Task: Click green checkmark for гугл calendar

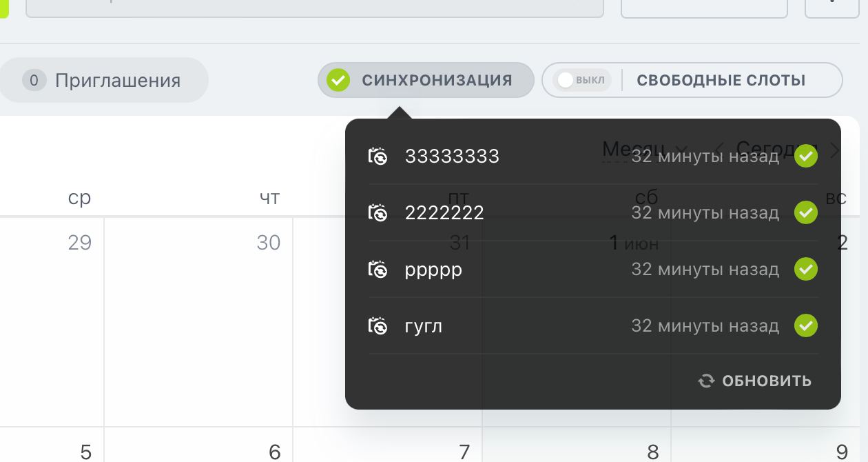Action: point(805,325)
